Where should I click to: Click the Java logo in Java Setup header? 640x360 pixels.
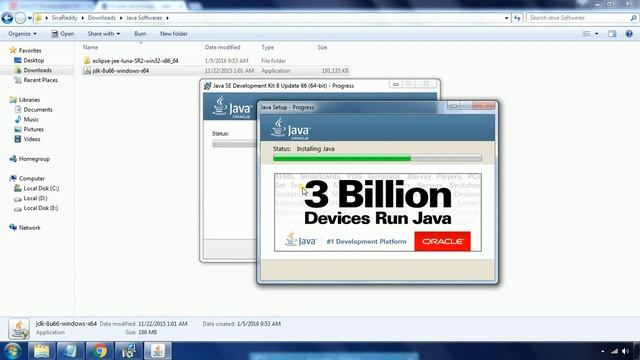coord(291,129)
